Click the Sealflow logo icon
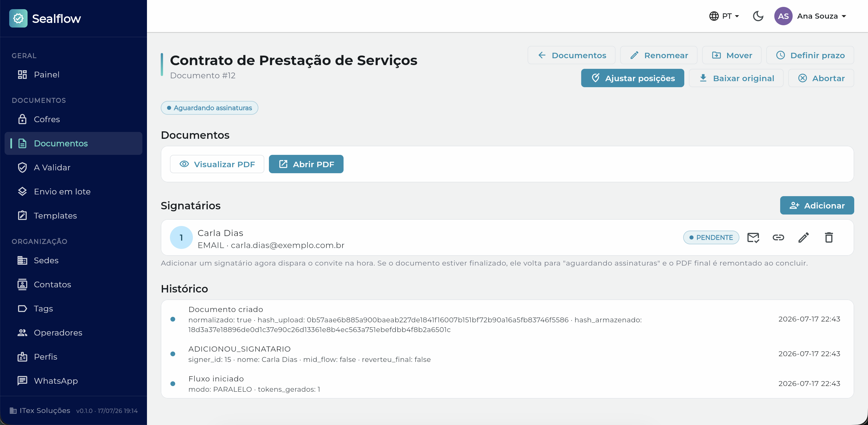 [18, 18]
